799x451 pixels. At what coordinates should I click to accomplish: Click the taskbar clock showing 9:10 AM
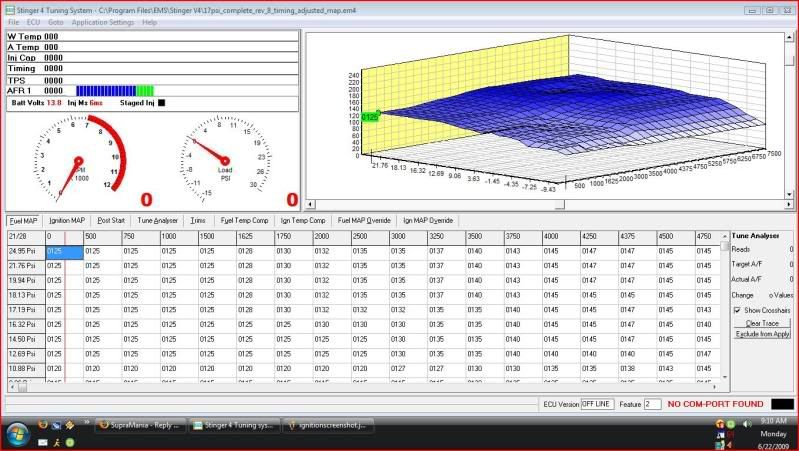(774, 421)
